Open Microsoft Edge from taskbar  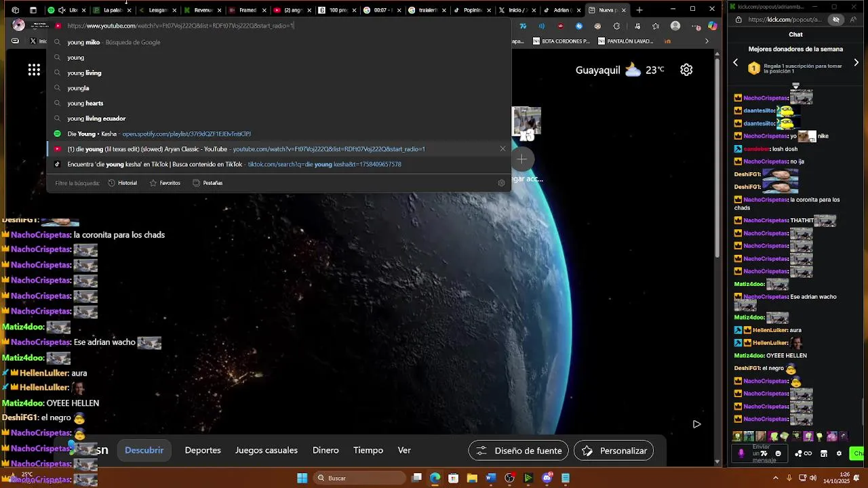[x=435, y=478]
